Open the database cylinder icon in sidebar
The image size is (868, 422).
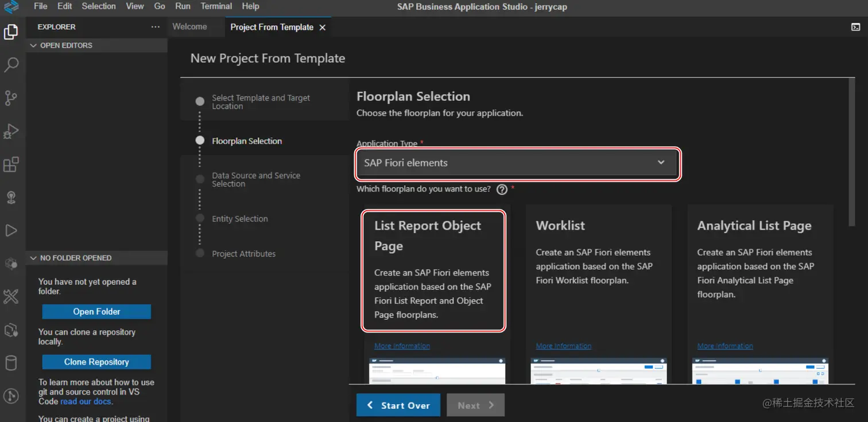tap(11, 363)
